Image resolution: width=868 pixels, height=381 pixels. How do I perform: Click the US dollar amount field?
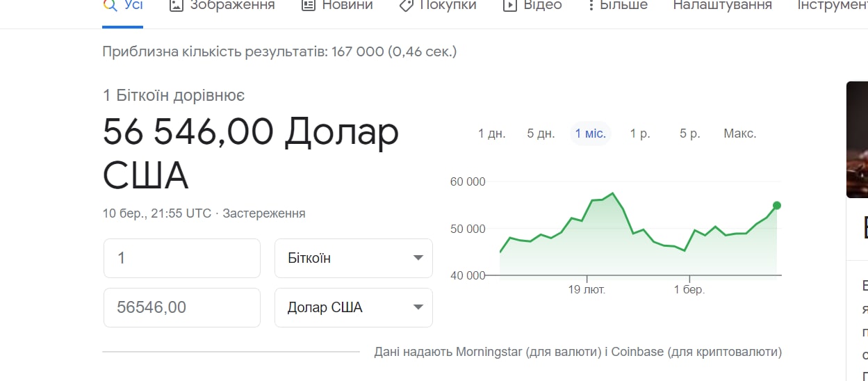tap(182, 307)
